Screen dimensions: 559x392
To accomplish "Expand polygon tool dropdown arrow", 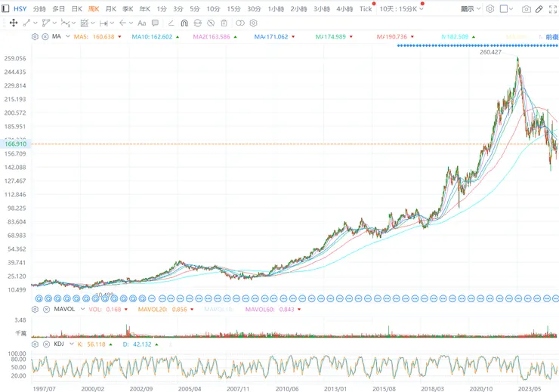I will pos(54,23).
